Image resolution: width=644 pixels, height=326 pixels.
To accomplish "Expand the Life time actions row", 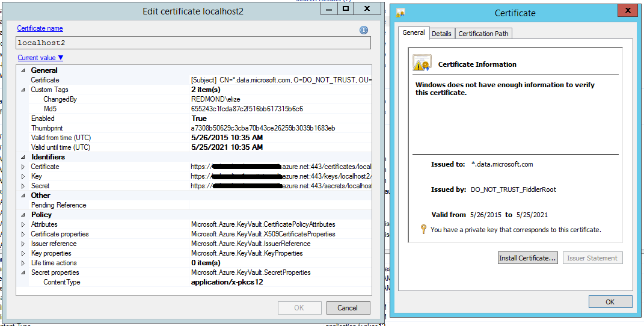I will pyautogui.click(x=23, y=263).
